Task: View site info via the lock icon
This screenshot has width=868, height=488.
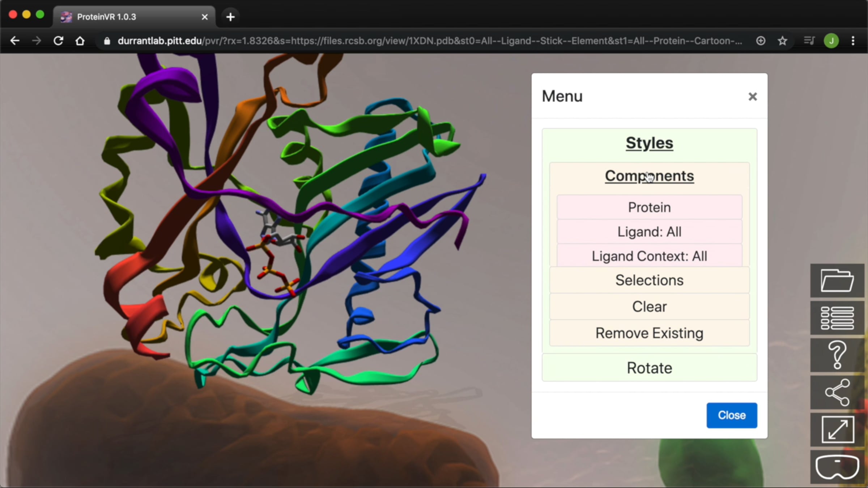Action: 107,41
